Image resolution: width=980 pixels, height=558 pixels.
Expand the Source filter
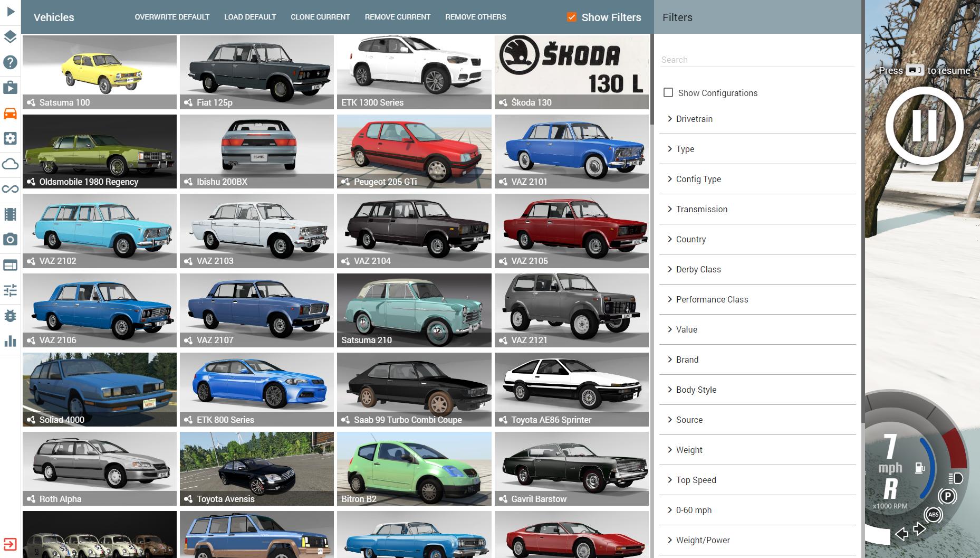point(757,420)
